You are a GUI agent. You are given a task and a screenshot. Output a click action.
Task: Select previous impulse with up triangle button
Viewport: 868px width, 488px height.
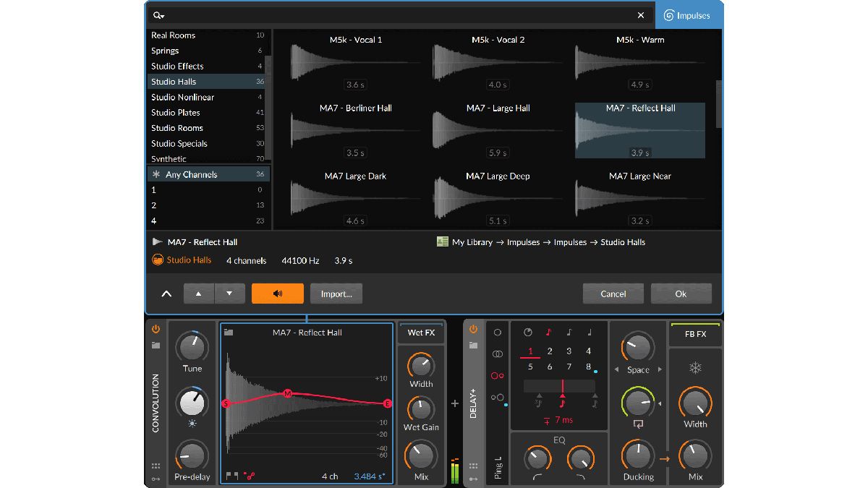(x=199, y=294)
